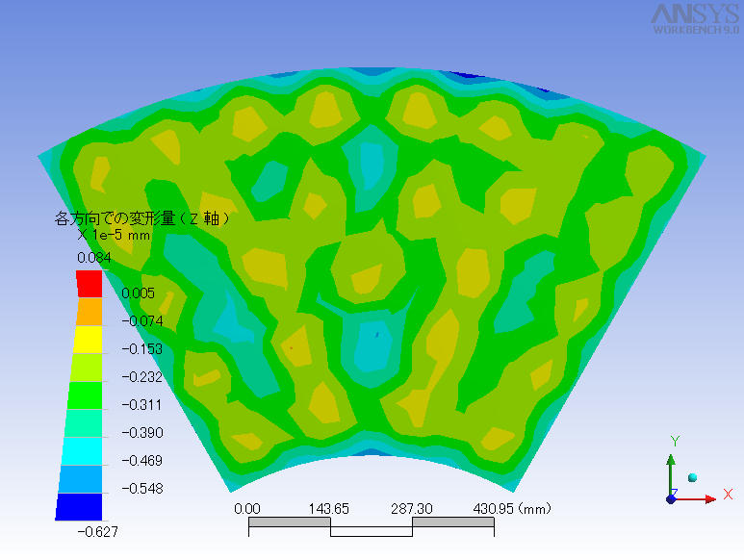
Task: Click the yellow-green legend color band
Action: coord(87,368)
